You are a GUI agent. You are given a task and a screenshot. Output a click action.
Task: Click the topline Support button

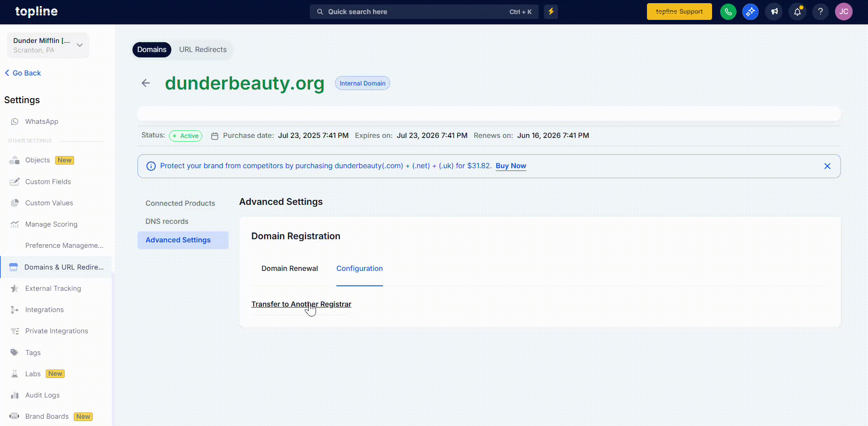pyautogui.click(x=679, y=12)
